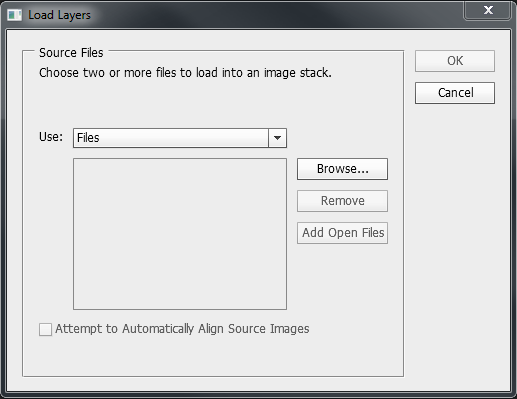Click the Use: label

pyautogui.click(x=51, y=137)
